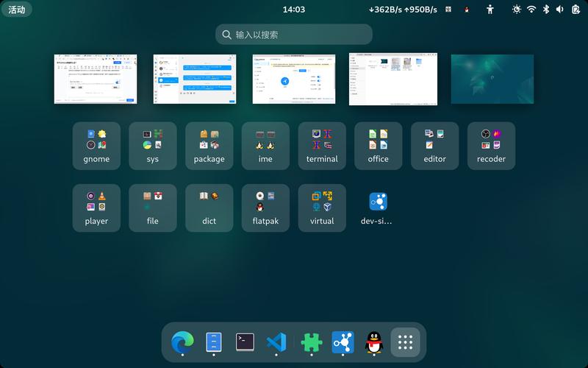The height and width of the screenshot is (368, 588).
Task: Switch to the empty desktop workspace thumbnail
Action: [x=492, y=79]
